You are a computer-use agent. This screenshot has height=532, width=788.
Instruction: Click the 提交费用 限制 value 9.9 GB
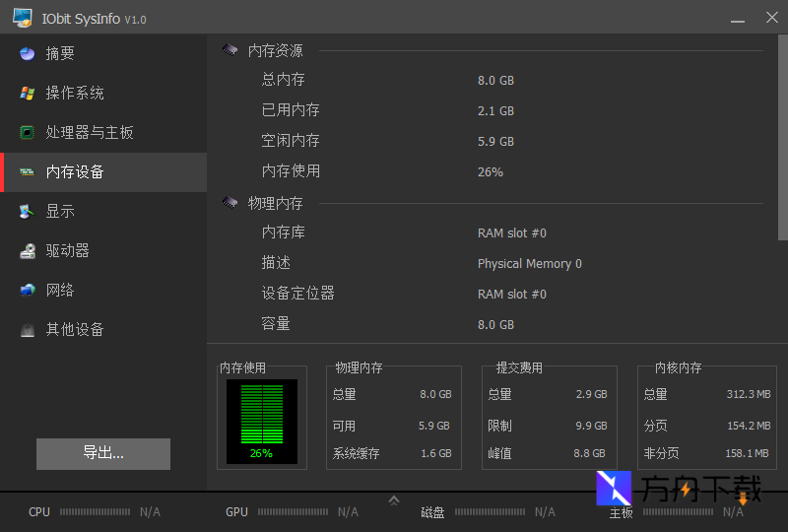coord(592,426)
